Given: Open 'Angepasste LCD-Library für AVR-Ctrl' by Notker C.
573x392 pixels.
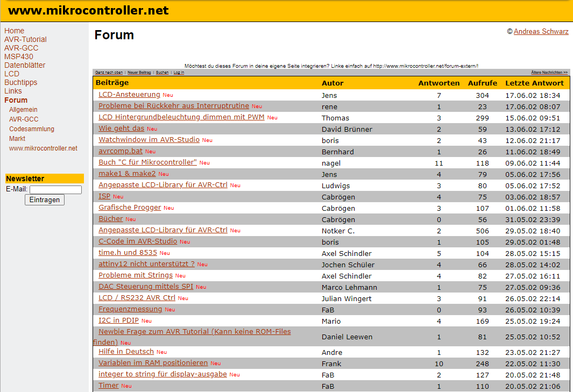Looking at the screenshot, I should [x=163, y=231].
